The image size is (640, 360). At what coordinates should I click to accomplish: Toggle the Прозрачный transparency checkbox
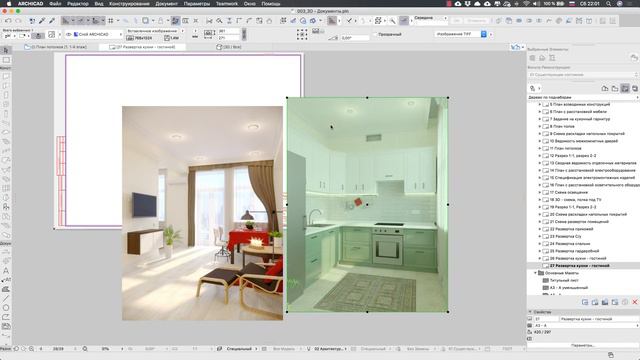(375, 35)
